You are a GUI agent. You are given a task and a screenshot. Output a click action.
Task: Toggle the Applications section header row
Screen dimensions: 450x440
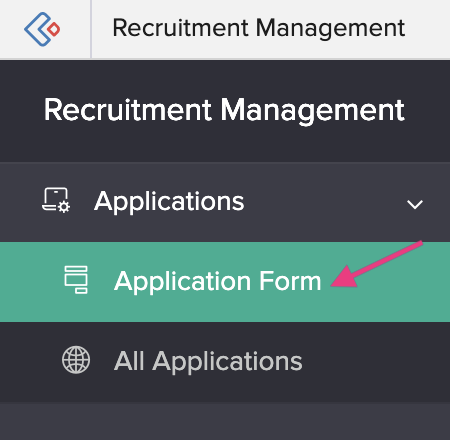225,202
